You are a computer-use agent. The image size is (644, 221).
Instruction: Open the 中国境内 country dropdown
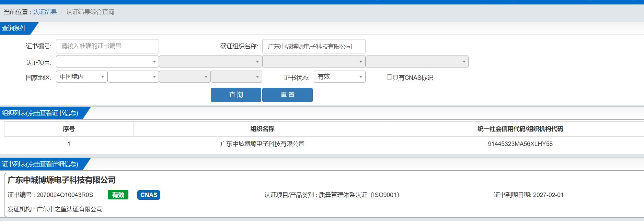pyautogui.click(x=82, y=77)
